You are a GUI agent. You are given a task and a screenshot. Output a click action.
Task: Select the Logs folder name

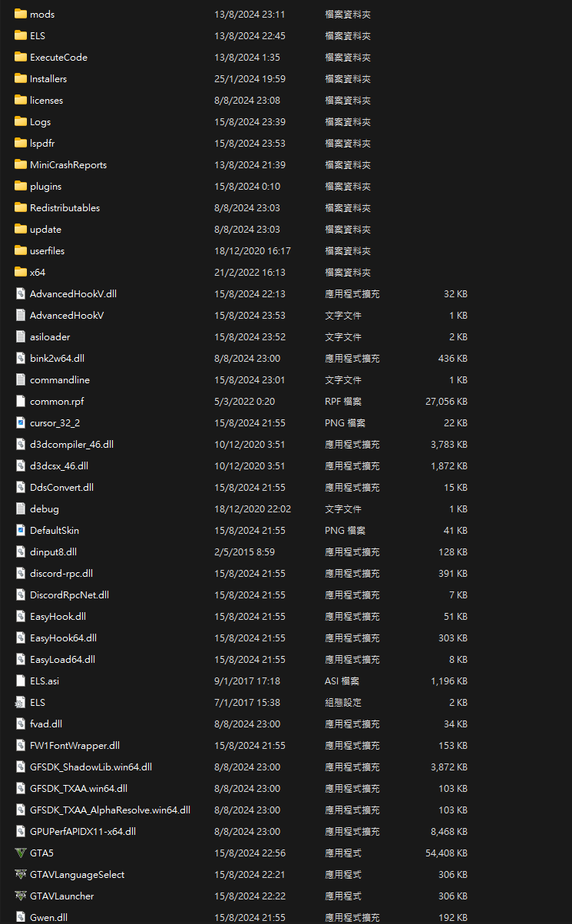click(40, 121)
